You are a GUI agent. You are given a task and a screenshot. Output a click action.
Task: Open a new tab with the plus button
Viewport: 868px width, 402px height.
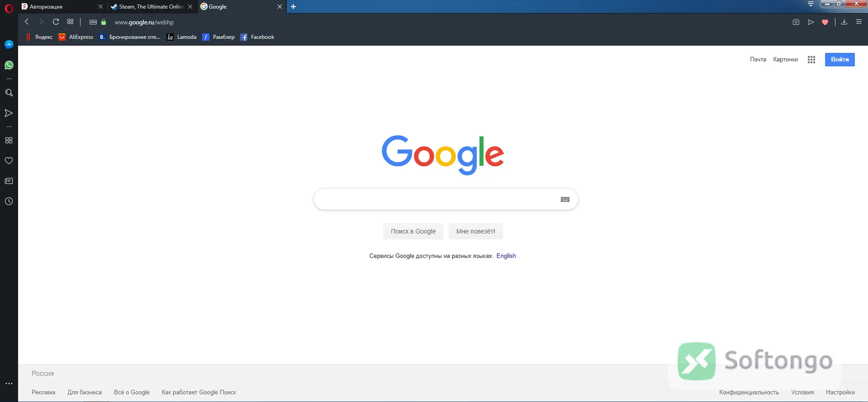coord(293,7)
